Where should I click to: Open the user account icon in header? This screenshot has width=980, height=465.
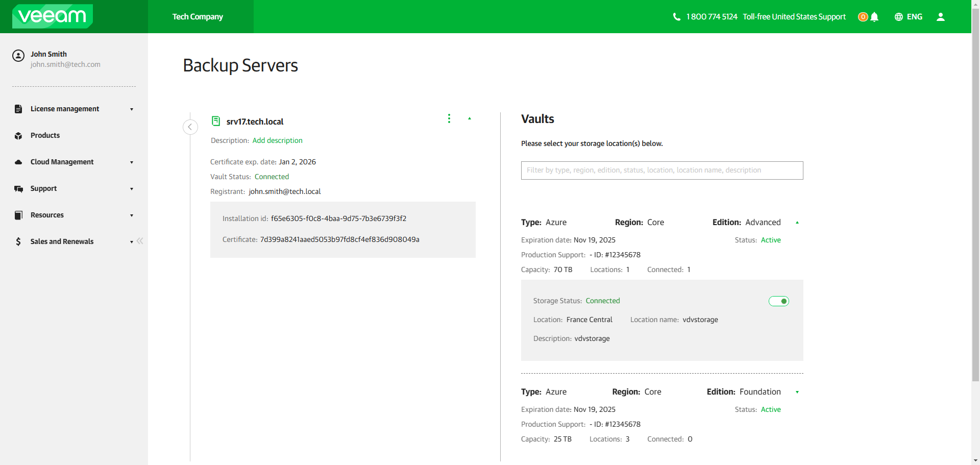point(941,17)
